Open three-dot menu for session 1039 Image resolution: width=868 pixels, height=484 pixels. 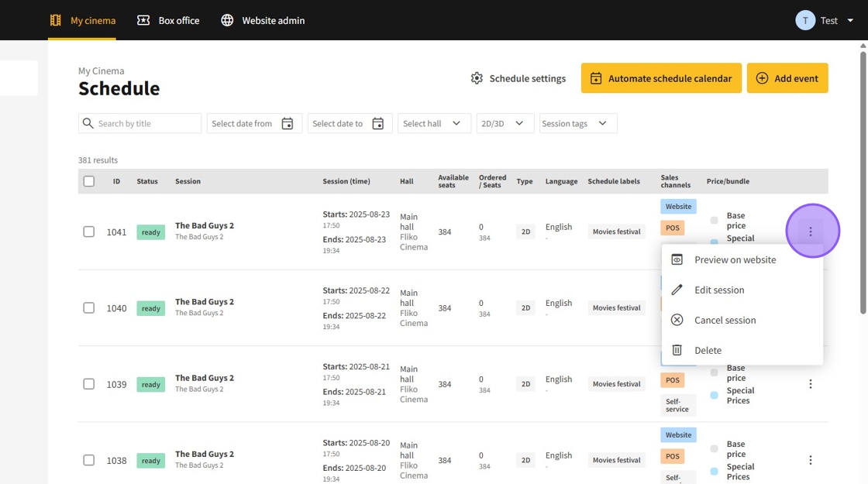(x=810, y=384)
